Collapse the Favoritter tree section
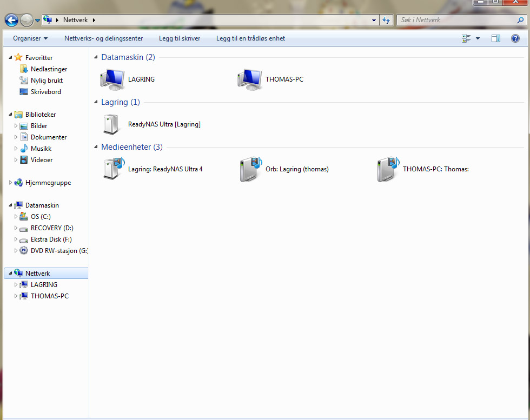 click(x=10, y=58)
